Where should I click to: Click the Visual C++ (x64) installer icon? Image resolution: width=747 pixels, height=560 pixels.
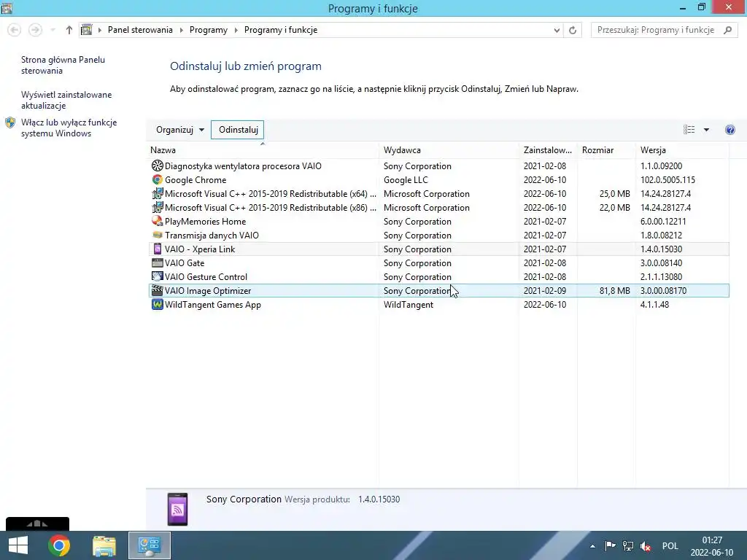[x=158, y=193]
